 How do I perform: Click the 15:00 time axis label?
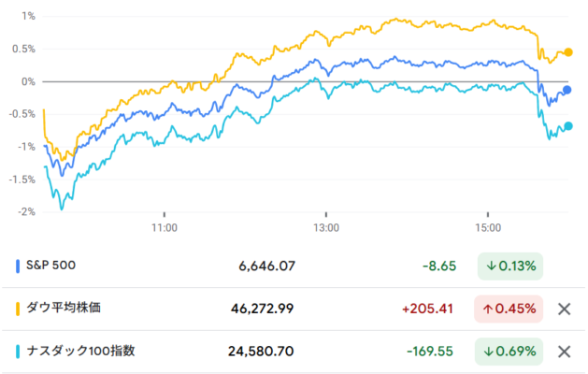click(x=488, y=226)
